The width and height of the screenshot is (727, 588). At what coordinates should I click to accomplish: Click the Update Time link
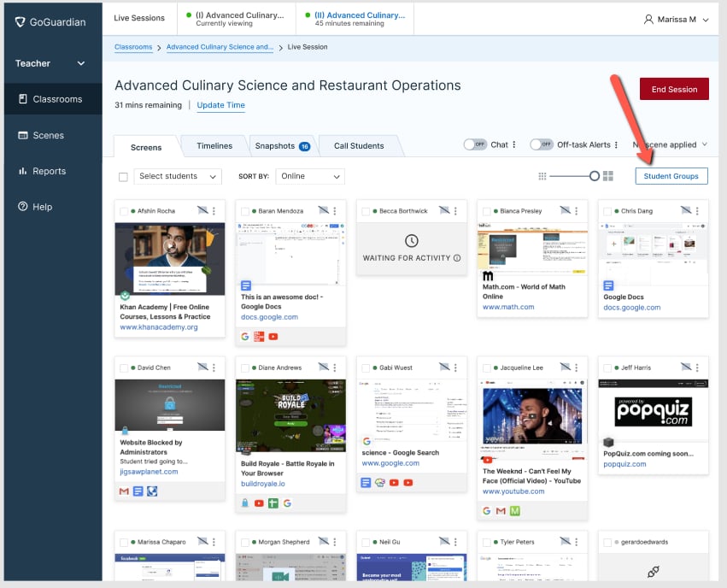coord(220,105)
